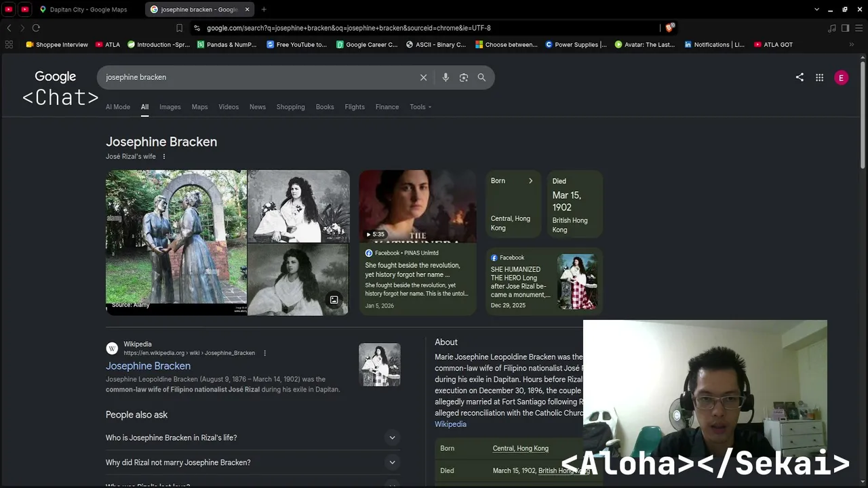Select the Finance search tab

[x=387, y=107]
